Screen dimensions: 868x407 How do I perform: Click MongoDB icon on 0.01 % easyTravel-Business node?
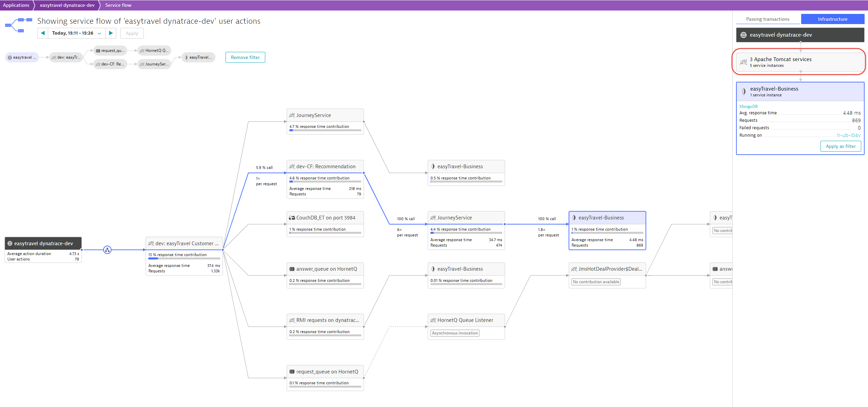click(433, 269)
